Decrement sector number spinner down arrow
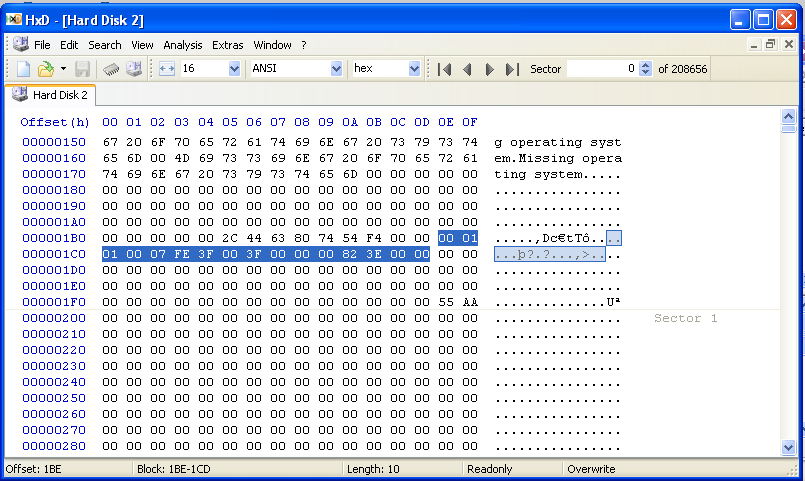The image size is (805, 481). click(x=646, y=72)
